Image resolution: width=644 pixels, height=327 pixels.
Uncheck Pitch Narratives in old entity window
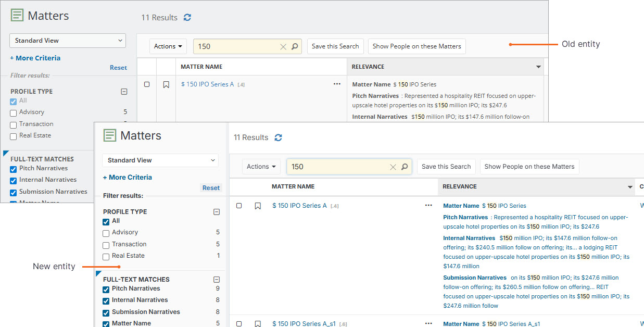(14, 169)
